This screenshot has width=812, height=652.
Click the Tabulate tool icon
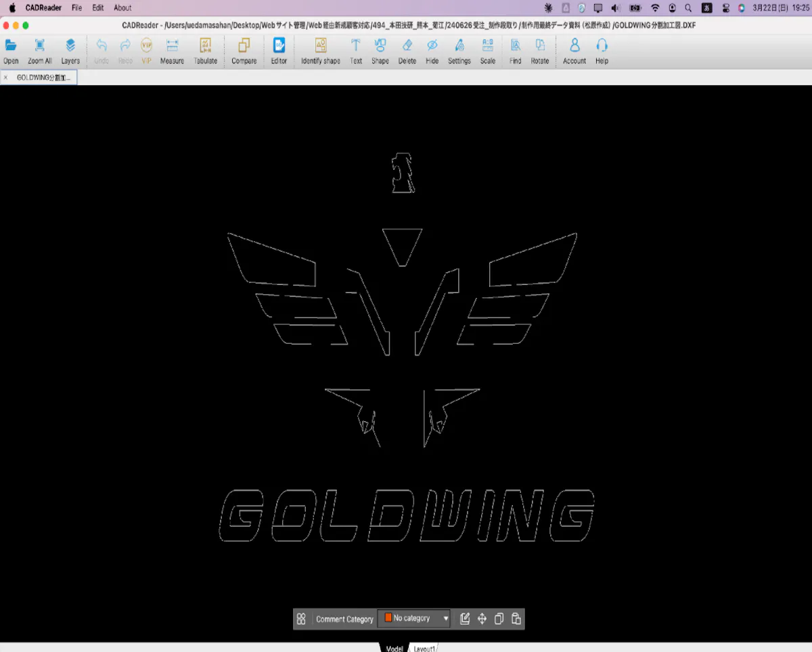(206, 45)
